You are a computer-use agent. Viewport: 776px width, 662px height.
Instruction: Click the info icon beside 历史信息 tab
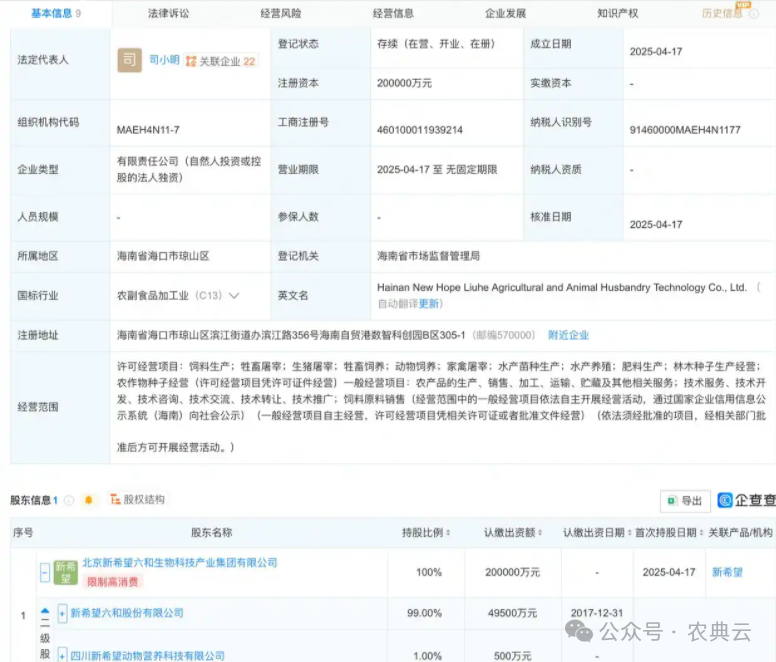tap(754, 14)
